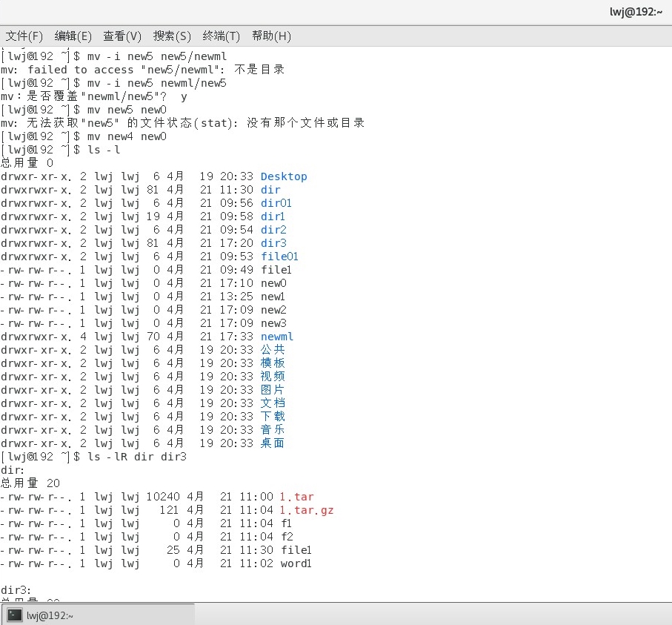Open the 搜索(S) menu
The height and width of the screenshot is (625, 672).
171,36
